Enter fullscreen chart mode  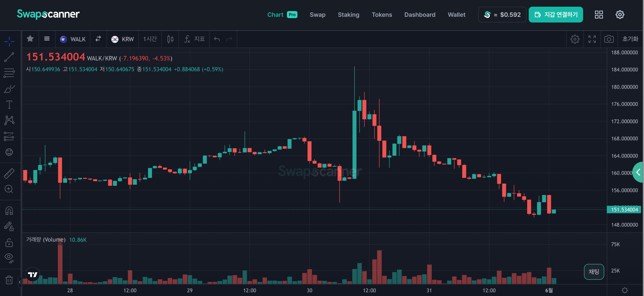[592, 39]
